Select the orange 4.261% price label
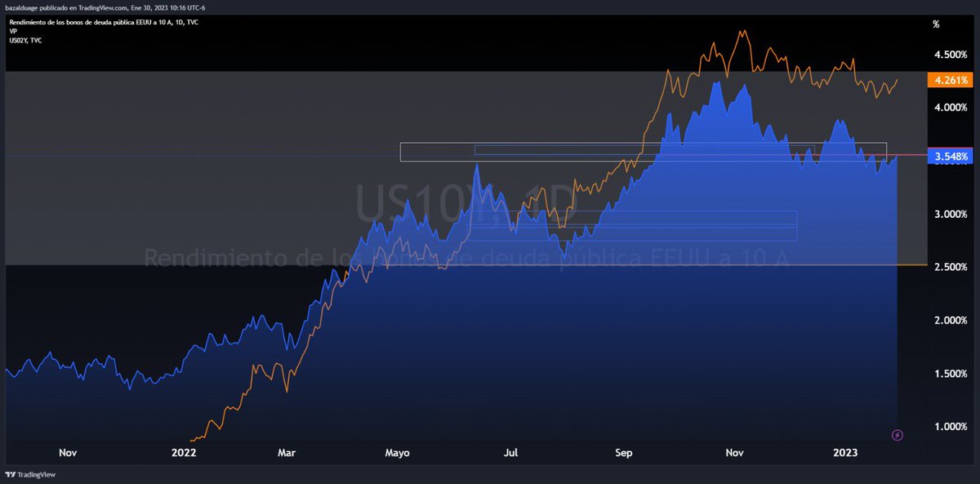This screenshot has height=484, width=980. [951, 81]
